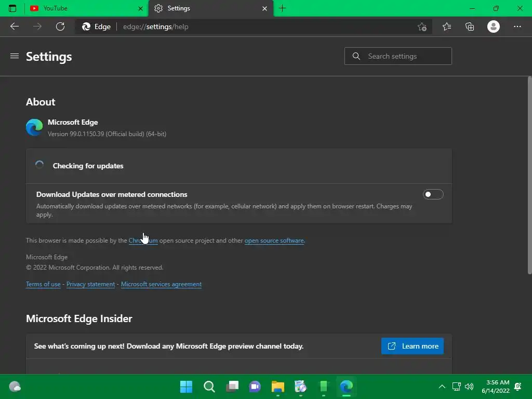Screen dimensions: 532x399
Task: Add this page to favorites
Action: click(x=422, y=26)
